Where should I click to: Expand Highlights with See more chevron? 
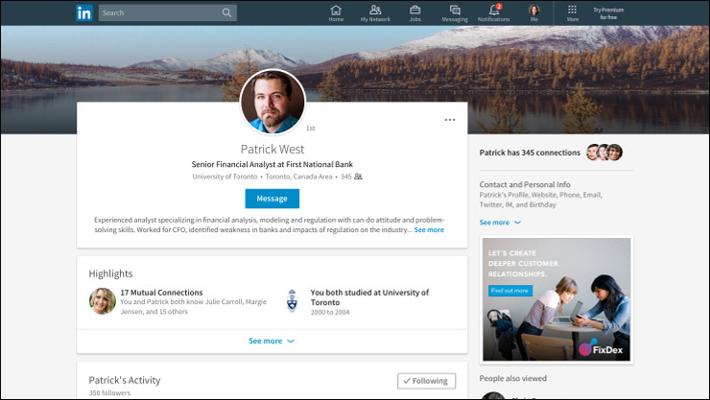pyautogui.click(x=271, y=341)
